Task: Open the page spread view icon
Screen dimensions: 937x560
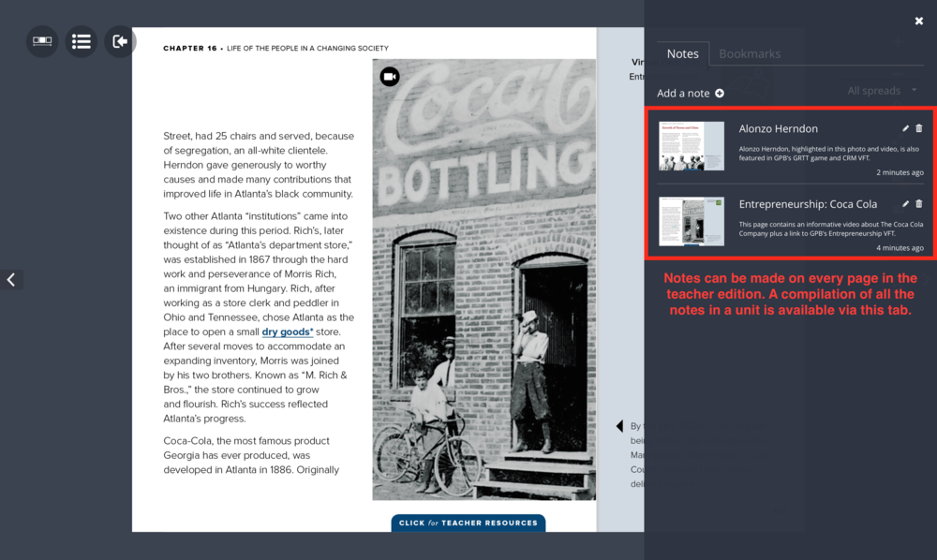Action: click(42, 41)
